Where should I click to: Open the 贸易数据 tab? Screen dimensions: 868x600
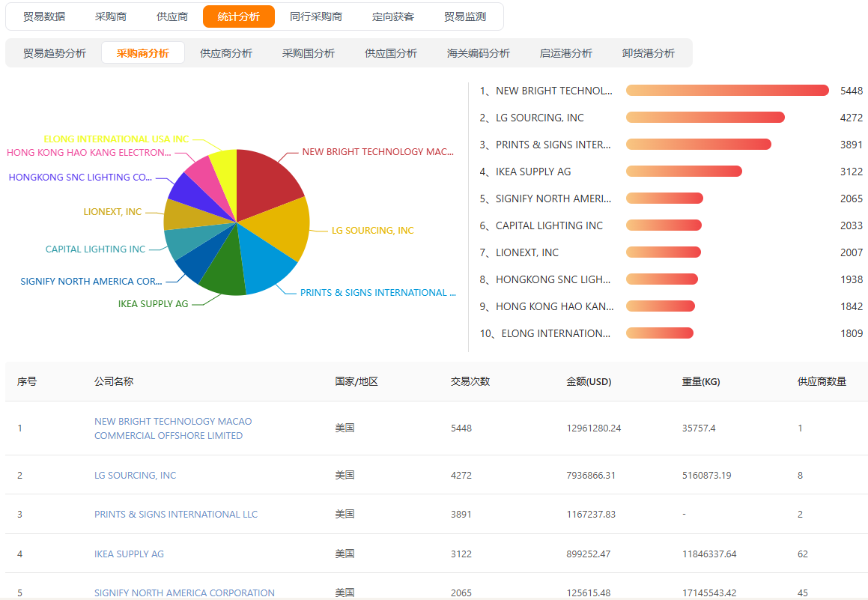pos(44,16)
